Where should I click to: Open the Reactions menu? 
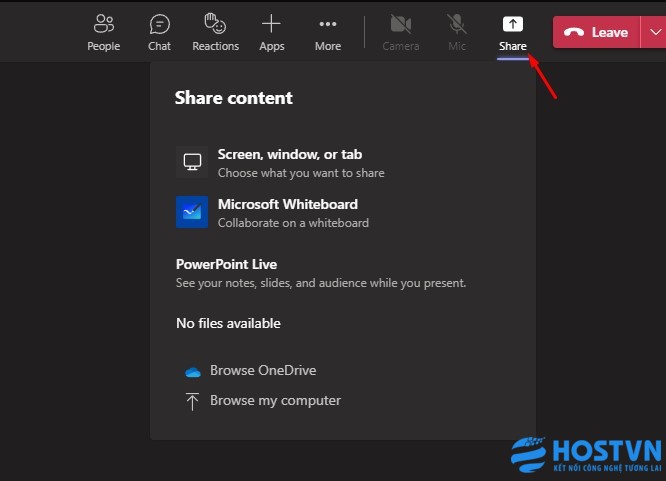(215, 33)
